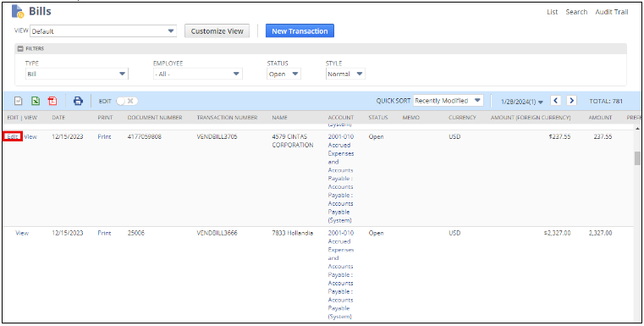Sort by Name column header
Screen dimensions: 644x326
pos(279,118)
